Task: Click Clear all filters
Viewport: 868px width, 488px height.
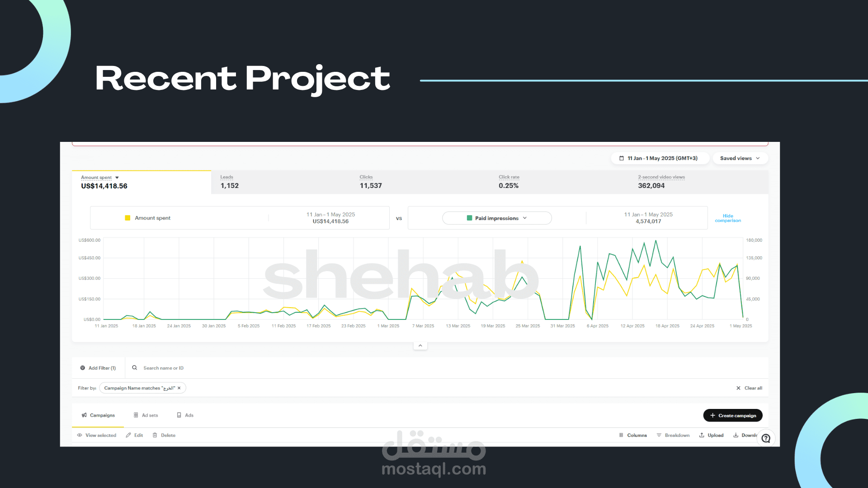Action: click(753, 388)
